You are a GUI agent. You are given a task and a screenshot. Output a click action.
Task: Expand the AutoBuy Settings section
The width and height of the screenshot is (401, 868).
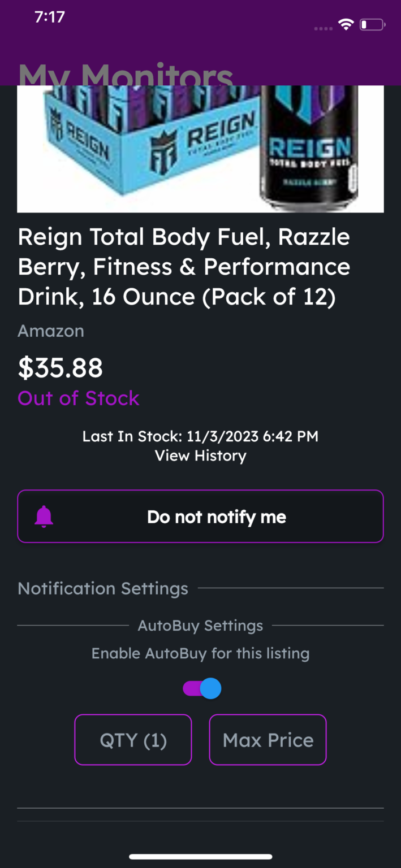pyautogui.click(x=200, y=625)
